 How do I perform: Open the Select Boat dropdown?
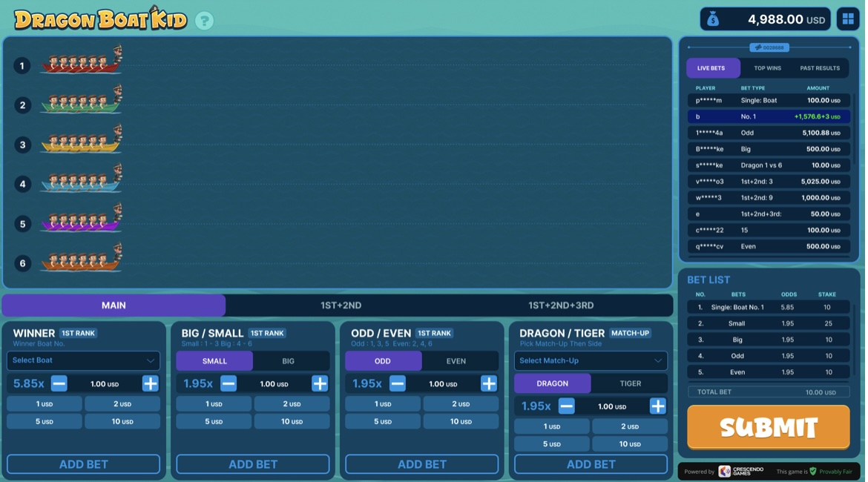click(x=84, y=360)
